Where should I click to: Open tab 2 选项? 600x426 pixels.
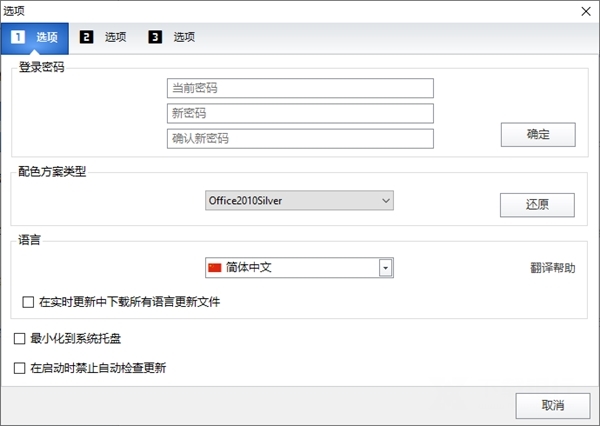tap(103, 37)
